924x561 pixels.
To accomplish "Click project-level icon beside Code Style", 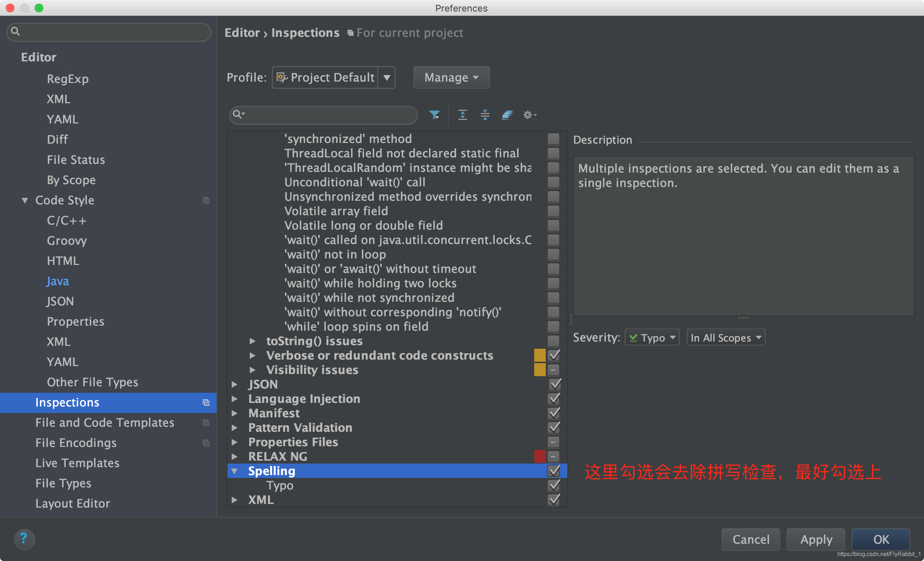I will click(x=206, y=200).
